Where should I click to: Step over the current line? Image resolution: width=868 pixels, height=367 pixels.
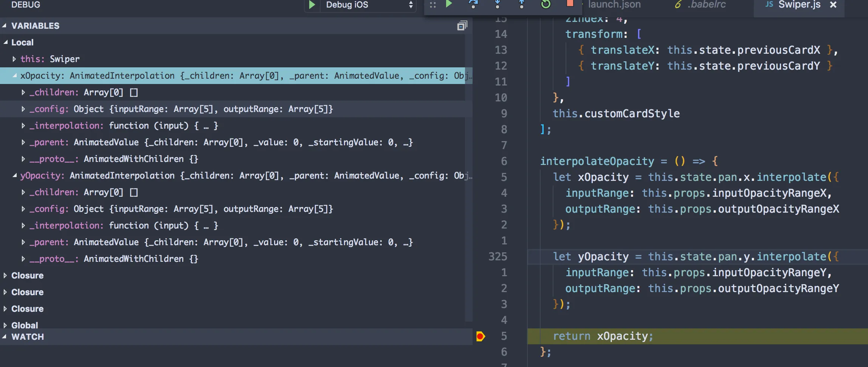click(x=473, y=4)
